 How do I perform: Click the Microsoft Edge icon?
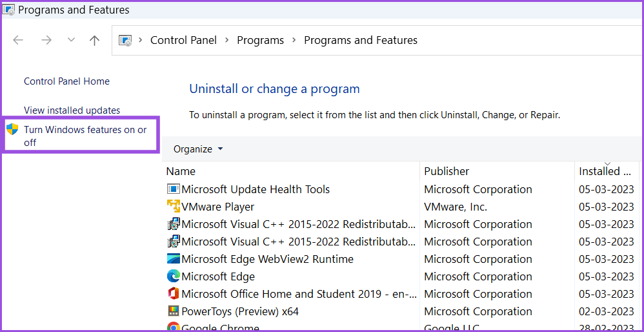(x=174, y=276)
